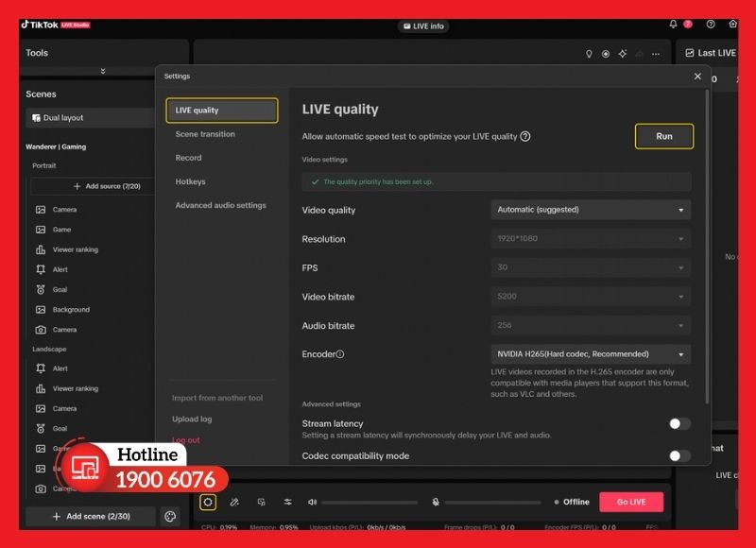The image size is (756, 548).
Task: Close the Settings dialog
Action: [697, 77]
